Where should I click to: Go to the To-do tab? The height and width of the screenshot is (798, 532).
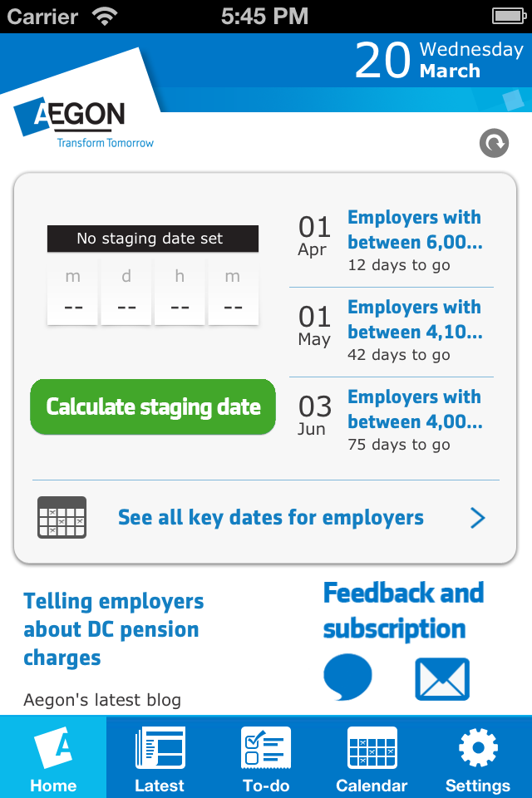point(266,757)
